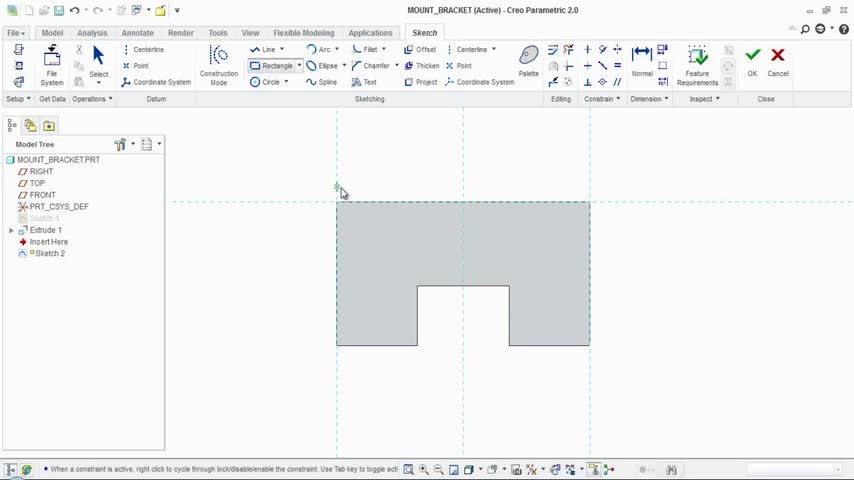Open Fillet tool dropdown arrow
The image size is (854, 480).
click(x=384, y=50)
